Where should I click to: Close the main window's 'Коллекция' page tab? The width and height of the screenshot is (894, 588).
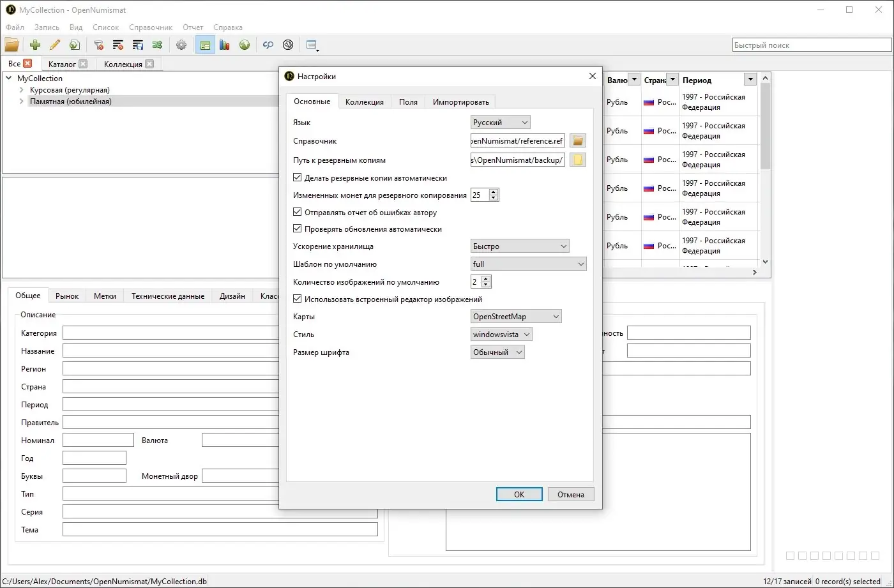(x=149, y=64)
